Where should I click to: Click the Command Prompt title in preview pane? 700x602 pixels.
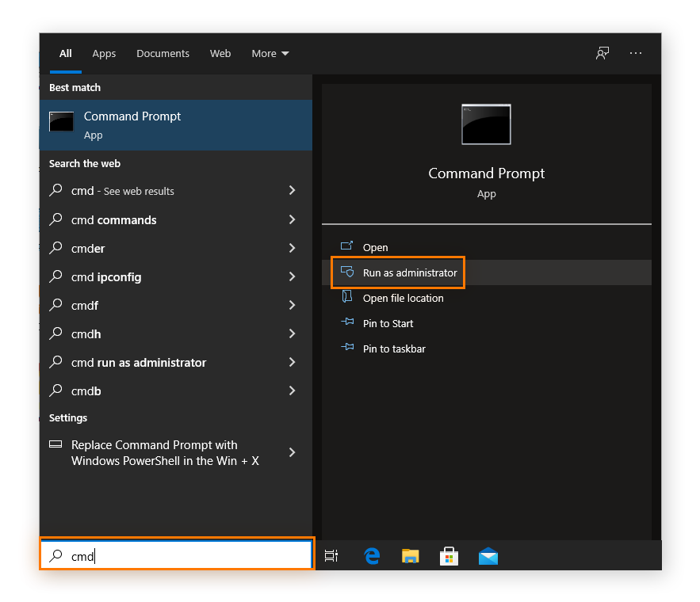pyautogui.click(x=486, y=173)
